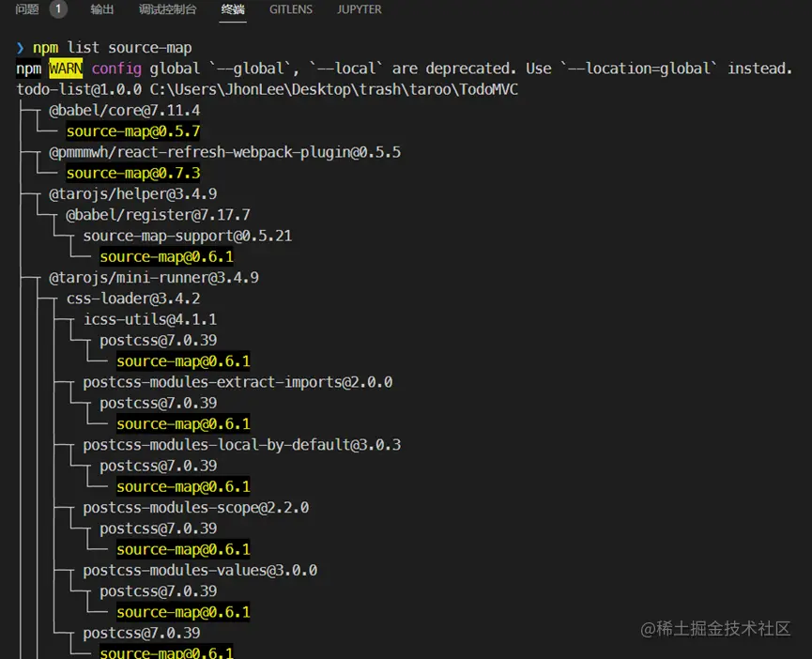The height and width of the screenshot is (659, 812).
Task: Click the terminal prompt arrow before npm list
Action: point(21,48)
